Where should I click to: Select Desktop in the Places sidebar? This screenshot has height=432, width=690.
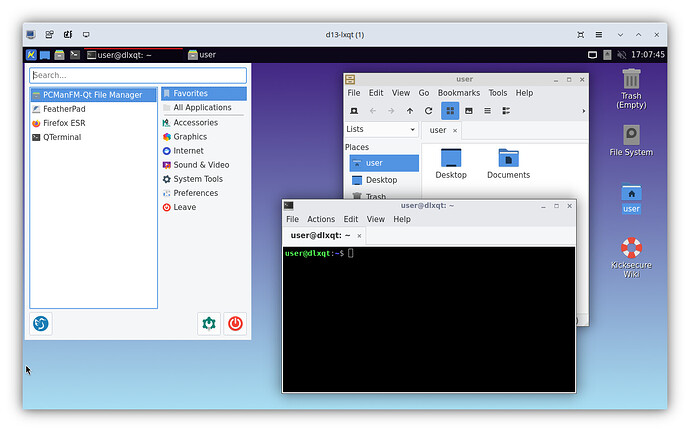coord(380,180)
